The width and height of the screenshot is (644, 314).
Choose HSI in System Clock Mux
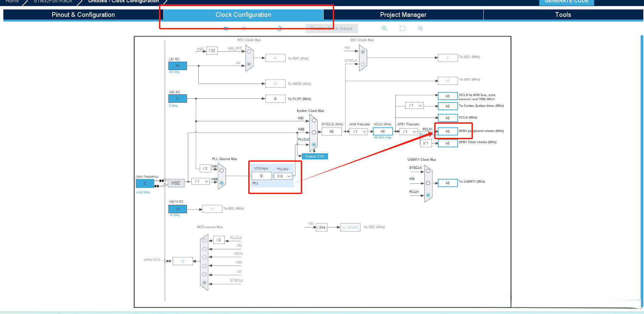314,120
